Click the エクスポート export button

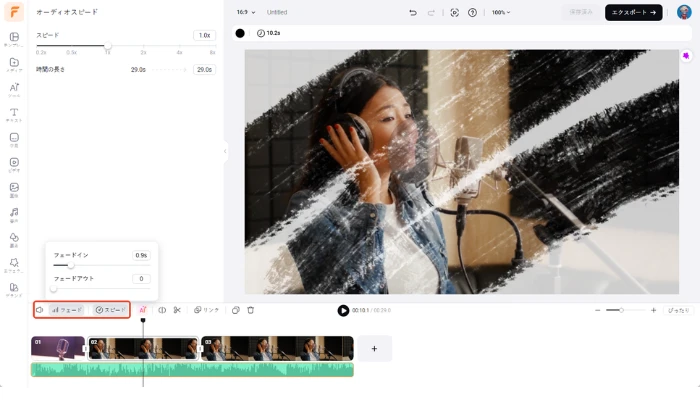633,13
